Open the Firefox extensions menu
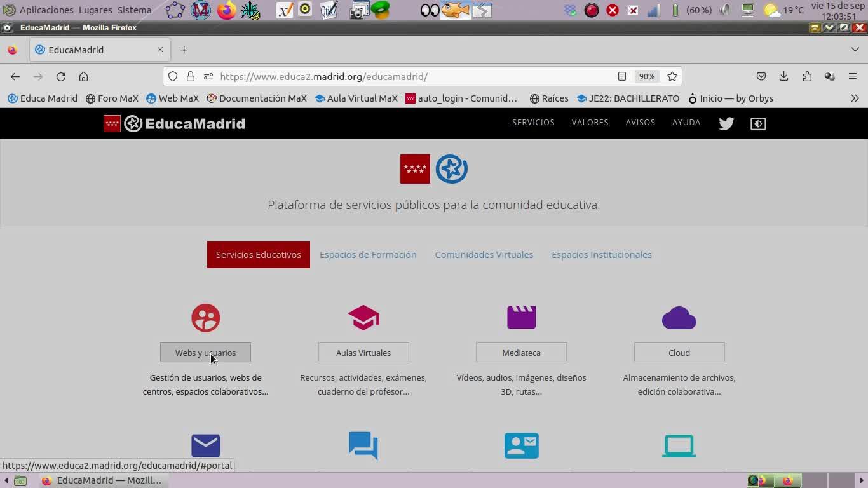Image resolution: width=868 pixels, height=488 pixels. pyautogui.click(x=807, y=76)
